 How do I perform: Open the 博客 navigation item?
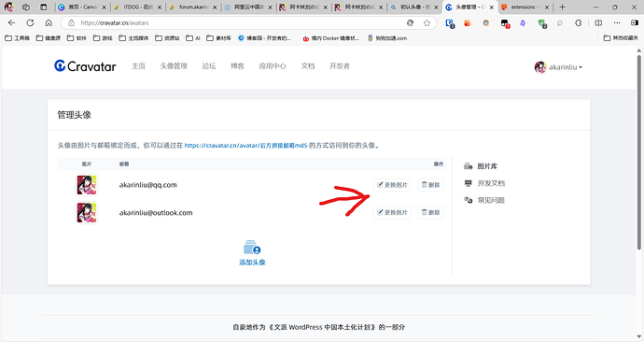[237, 66]
